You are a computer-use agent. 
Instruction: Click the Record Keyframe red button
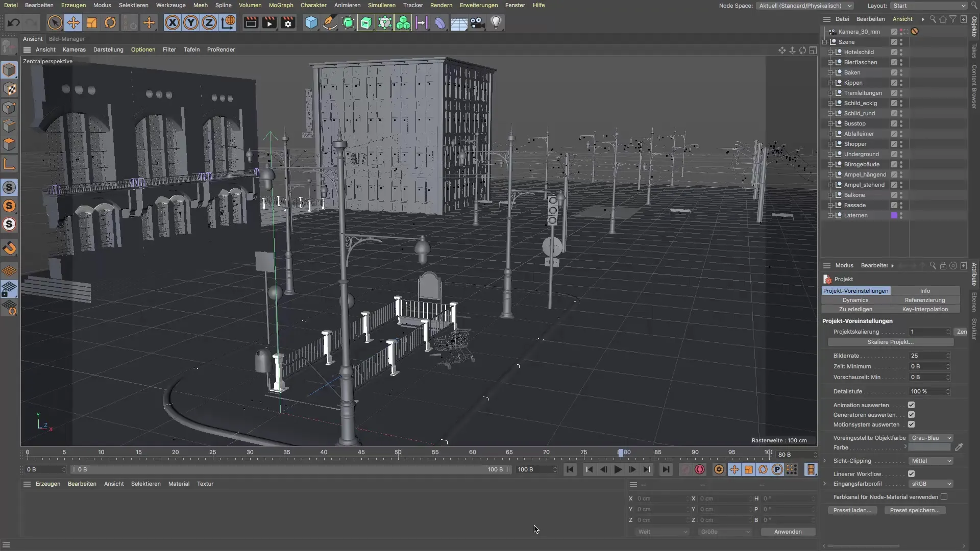[x=685, y=469]
